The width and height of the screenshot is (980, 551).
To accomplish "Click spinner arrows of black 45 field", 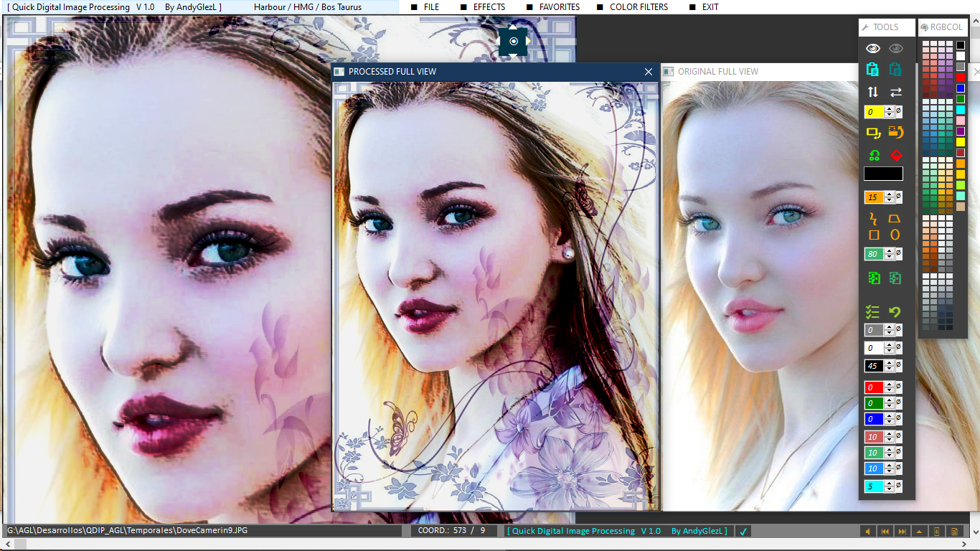I will tap(890, 366).
